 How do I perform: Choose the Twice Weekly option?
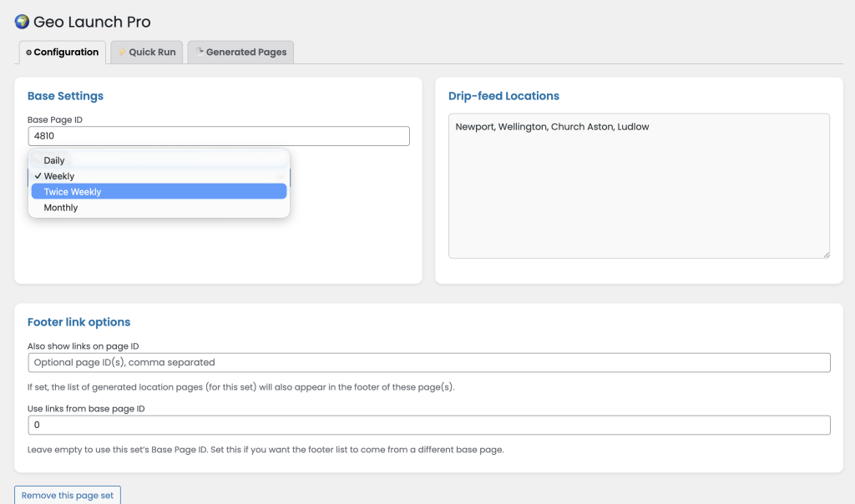tap(73, 192)
